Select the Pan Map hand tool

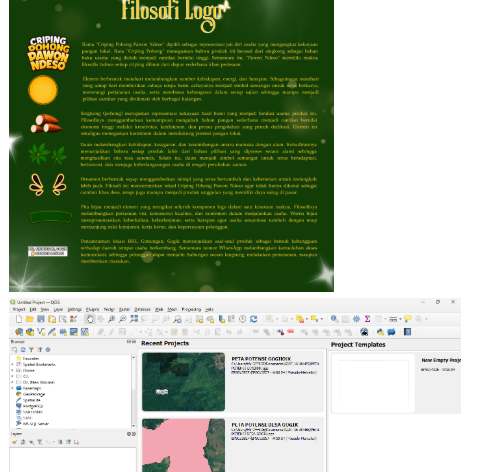90,319
